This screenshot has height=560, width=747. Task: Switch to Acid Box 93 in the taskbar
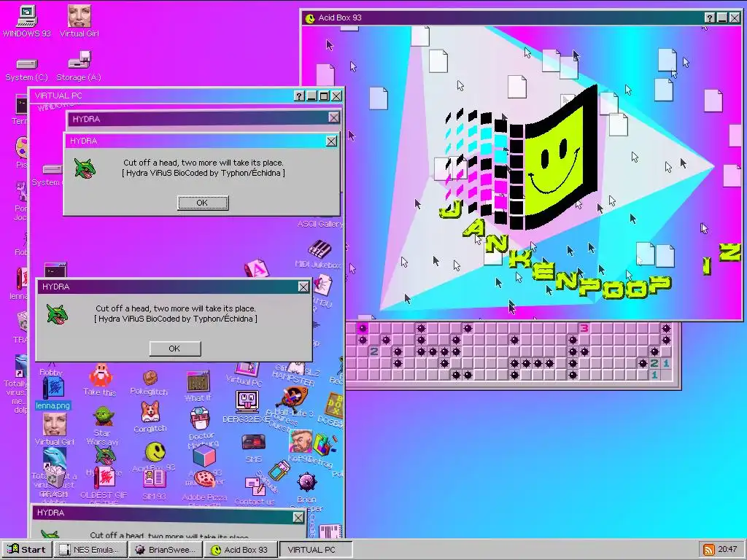pos(241,550)
